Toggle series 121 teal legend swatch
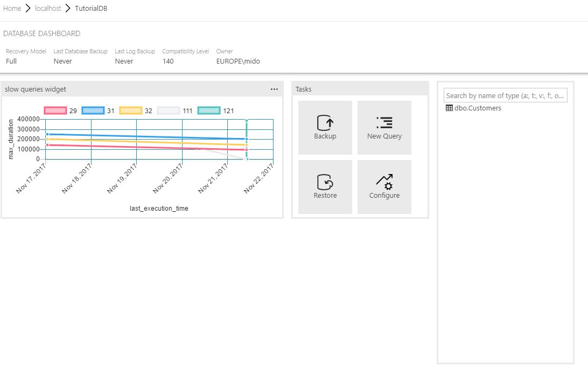588x381 pixels. (209, 110)
